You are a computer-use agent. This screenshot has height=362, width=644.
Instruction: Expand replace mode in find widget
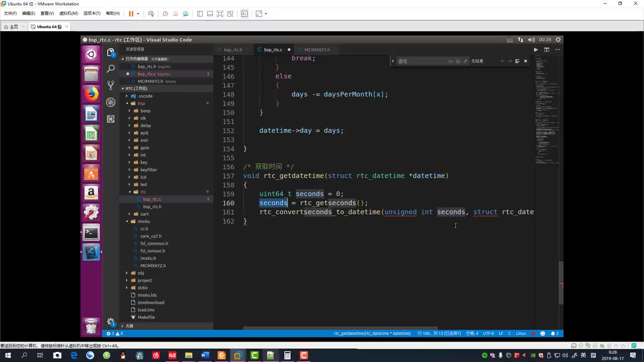tap(393, 61)
